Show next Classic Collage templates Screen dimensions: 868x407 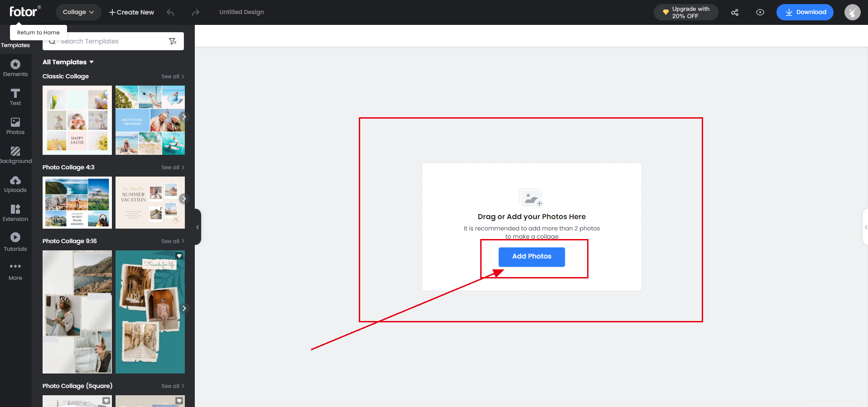(x=183, y=117)
